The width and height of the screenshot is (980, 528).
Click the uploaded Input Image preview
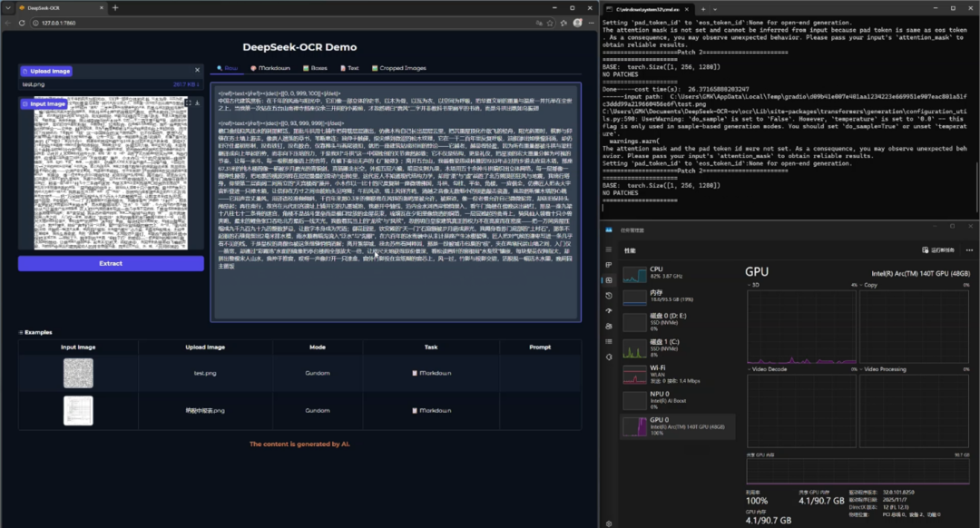(x=111, y=173)
